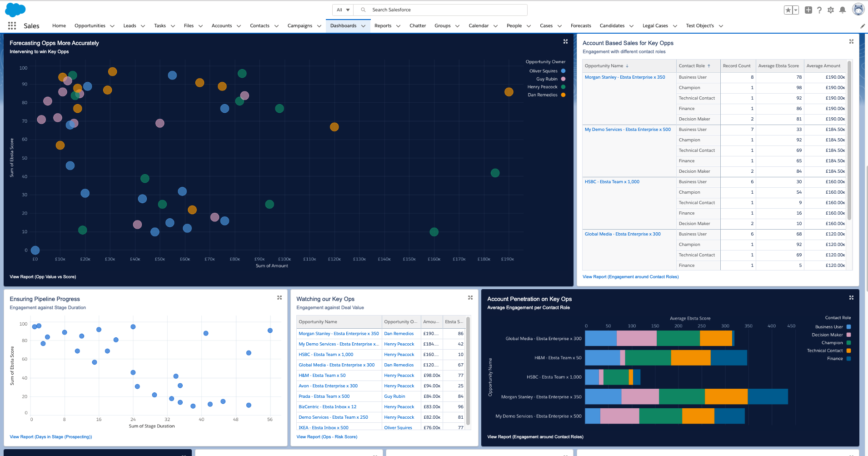Click the edit navigation pencil icon
This screenshot has width=868, height=456.
(862, 26)
